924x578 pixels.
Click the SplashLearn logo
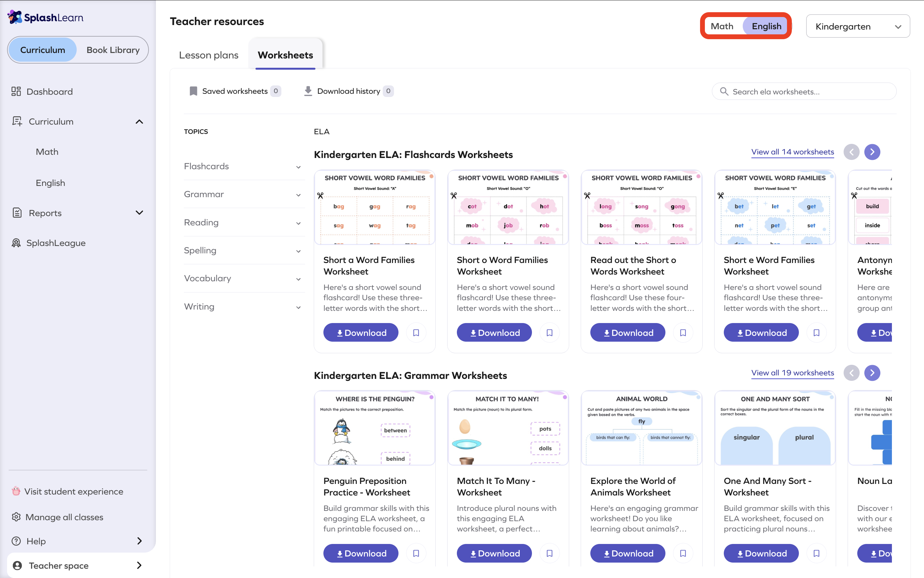[x=46, y=17]
